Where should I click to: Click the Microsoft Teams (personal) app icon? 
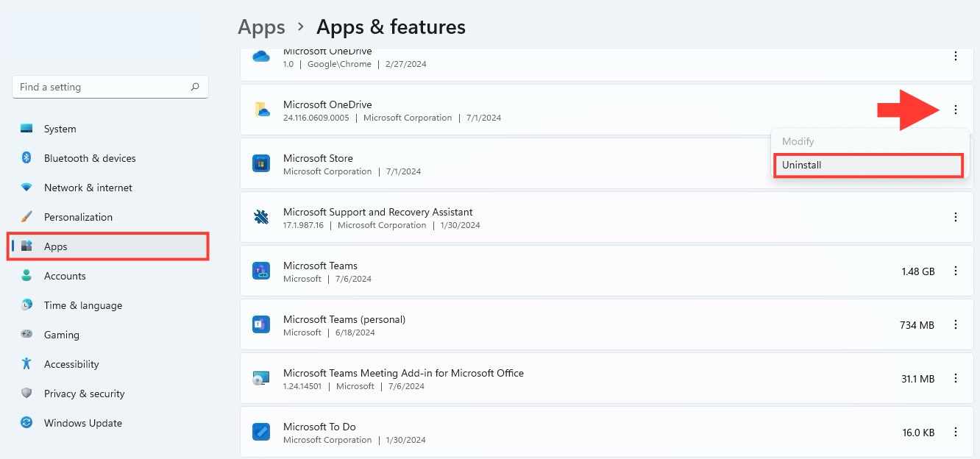(261, 324)
